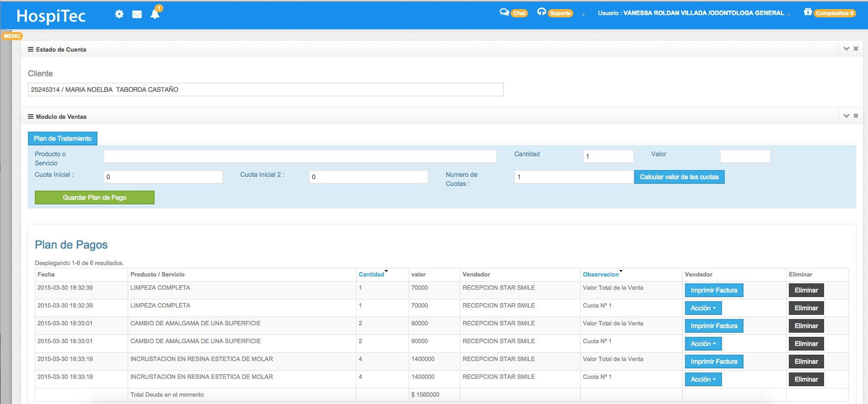Open the orange MENU tab
The width and height of the screenshot is (868, 404).
12,36
